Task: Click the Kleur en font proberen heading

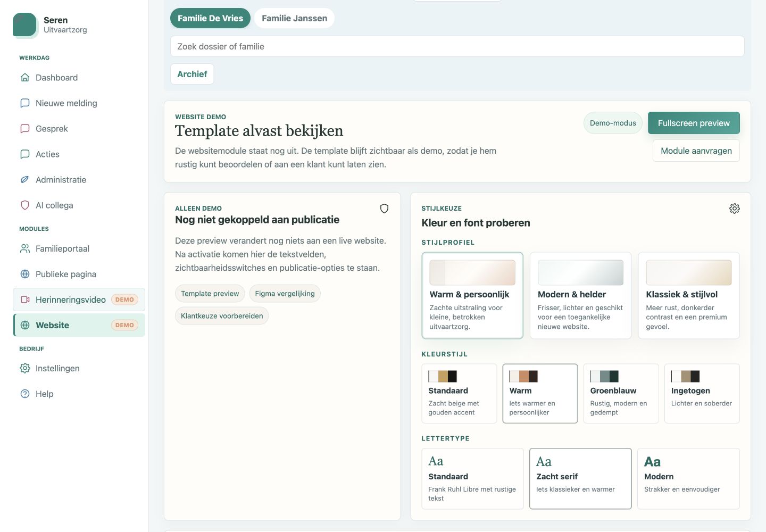Action: [x=476, y=223]
